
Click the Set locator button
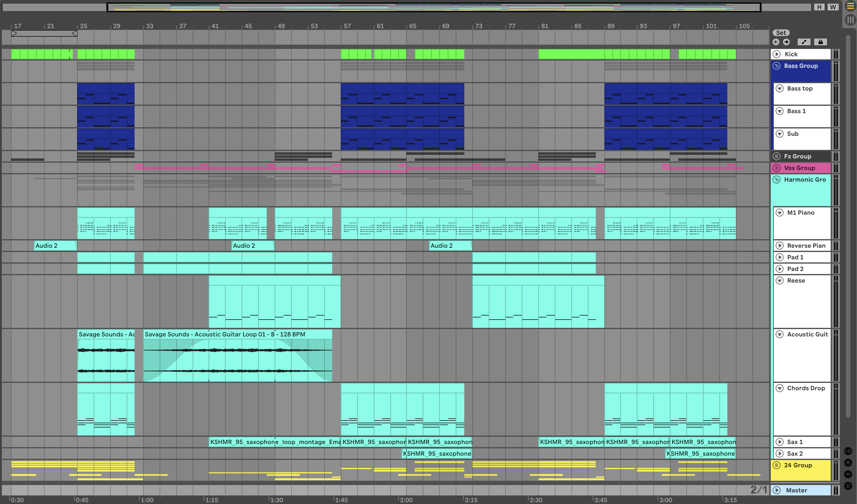(x=781, y=33)
